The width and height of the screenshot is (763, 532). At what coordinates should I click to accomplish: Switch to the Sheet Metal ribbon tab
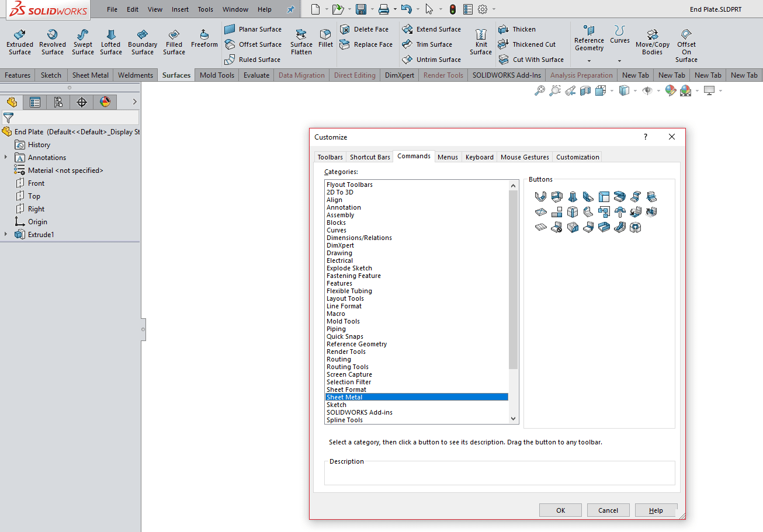tap(91, 75)
